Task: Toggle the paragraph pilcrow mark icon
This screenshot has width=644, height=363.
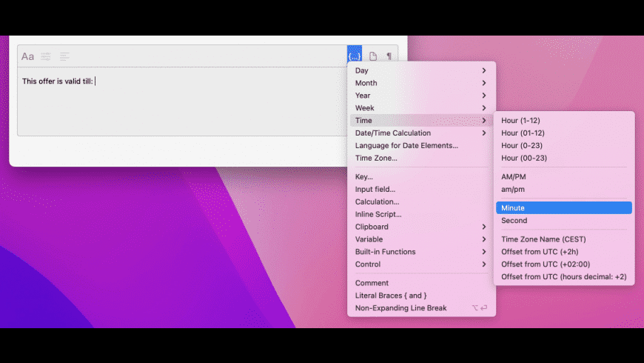Action: [x=389, y=56]
